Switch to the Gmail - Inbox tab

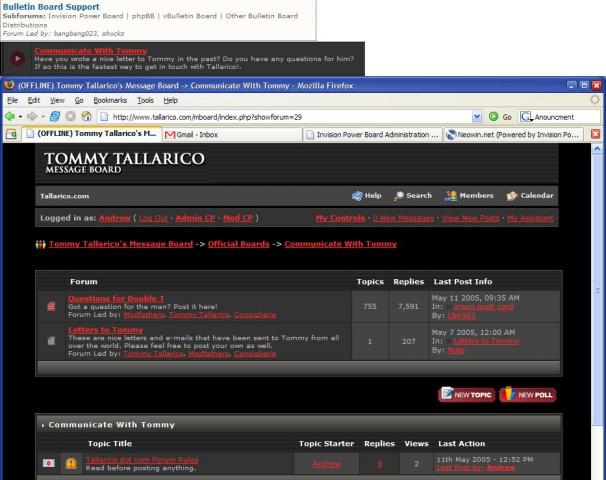(232, 134)
